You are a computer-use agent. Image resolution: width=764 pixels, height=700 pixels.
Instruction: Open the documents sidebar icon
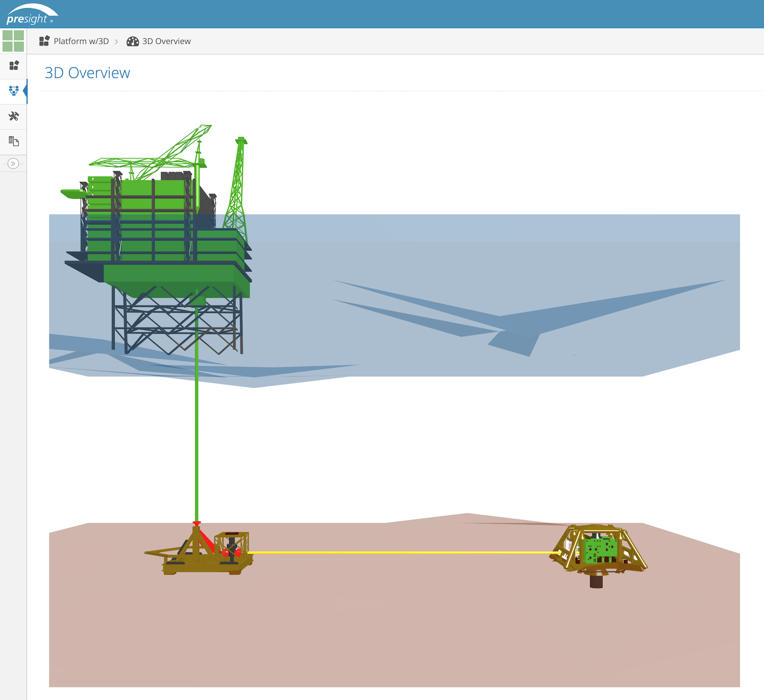tap(14, 141)
